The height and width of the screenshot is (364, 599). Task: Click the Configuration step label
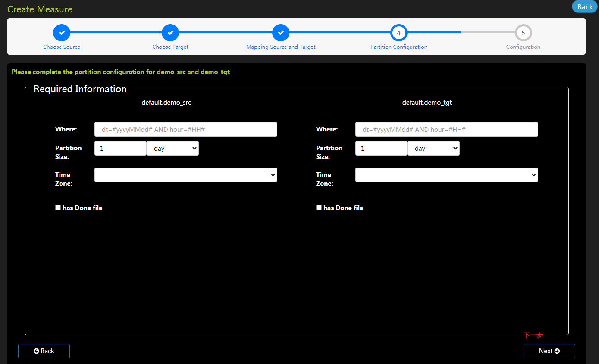[523, 47]
